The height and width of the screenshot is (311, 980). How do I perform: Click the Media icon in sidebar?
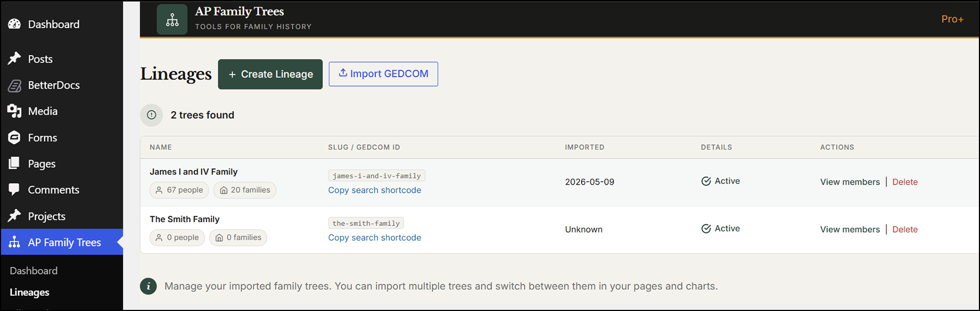pyautogui.click(x=15, y=111)
